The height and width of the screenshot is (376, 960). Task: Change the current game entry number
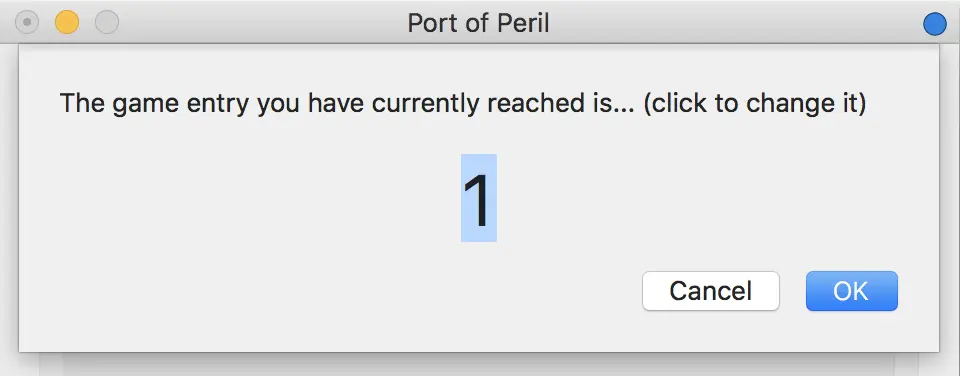pyautogui.click(x=479, y=198)
